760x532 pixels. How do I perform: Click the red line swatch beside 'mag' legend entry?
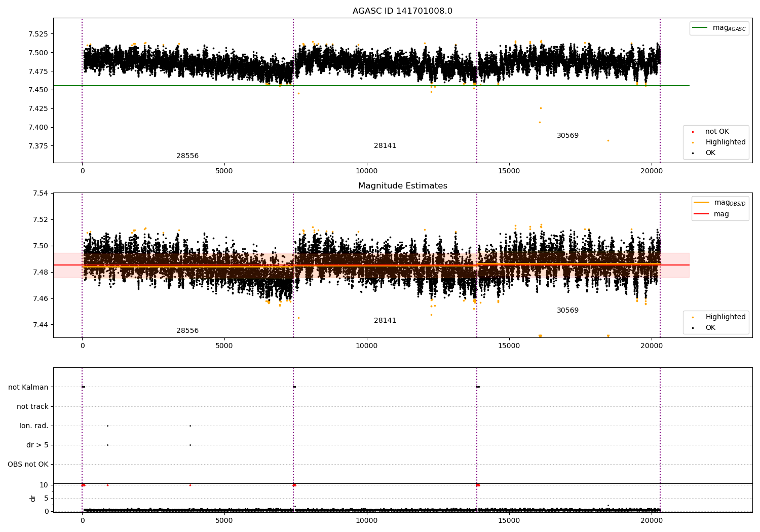pos(701,214)
